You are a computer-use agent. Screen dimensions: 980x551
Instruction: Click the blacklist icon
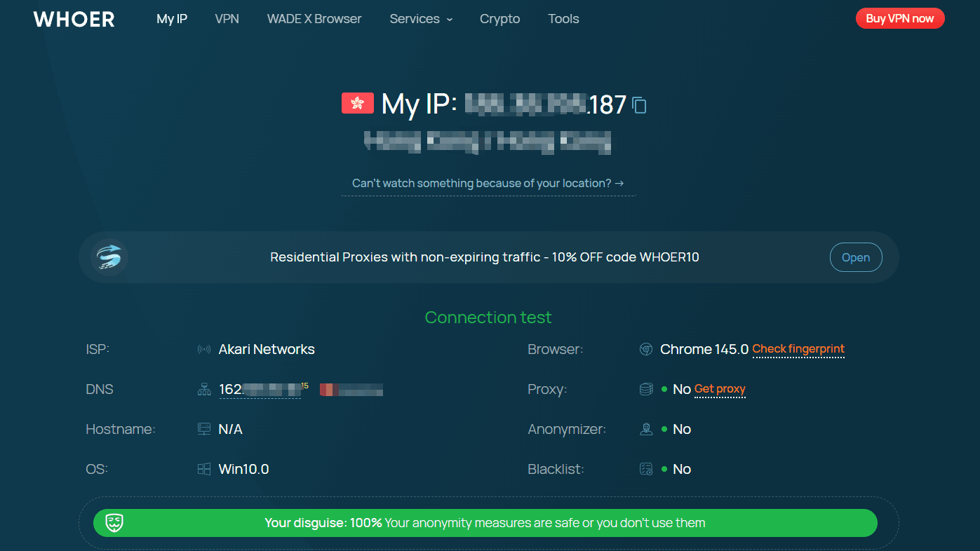[x=646, y=469]
